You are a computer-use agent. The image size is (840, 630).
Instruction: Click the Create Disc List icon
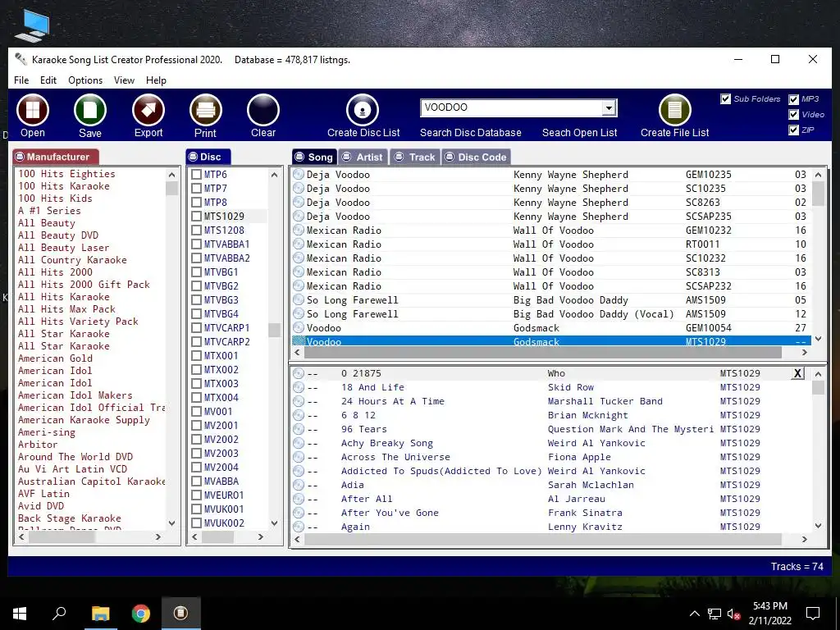[363, 110]
